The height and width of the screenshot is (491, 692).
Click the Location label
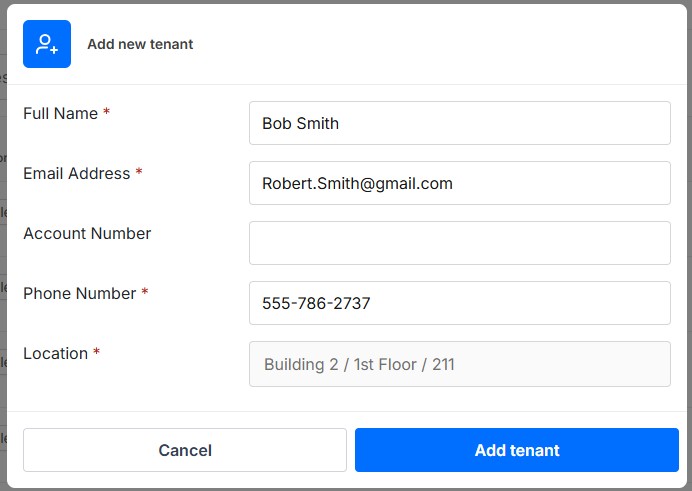click(55, 354)
